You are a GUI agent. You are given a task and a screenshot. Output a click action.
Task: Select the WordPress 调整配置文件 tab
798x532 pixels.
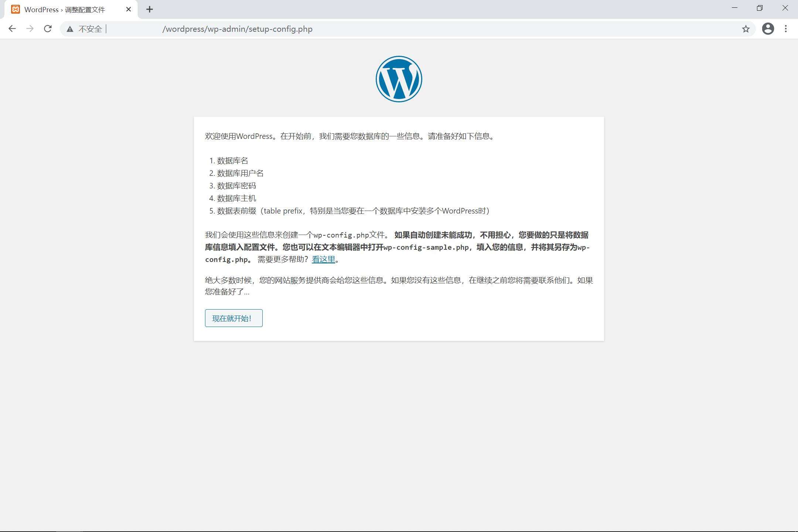point(71,10)
